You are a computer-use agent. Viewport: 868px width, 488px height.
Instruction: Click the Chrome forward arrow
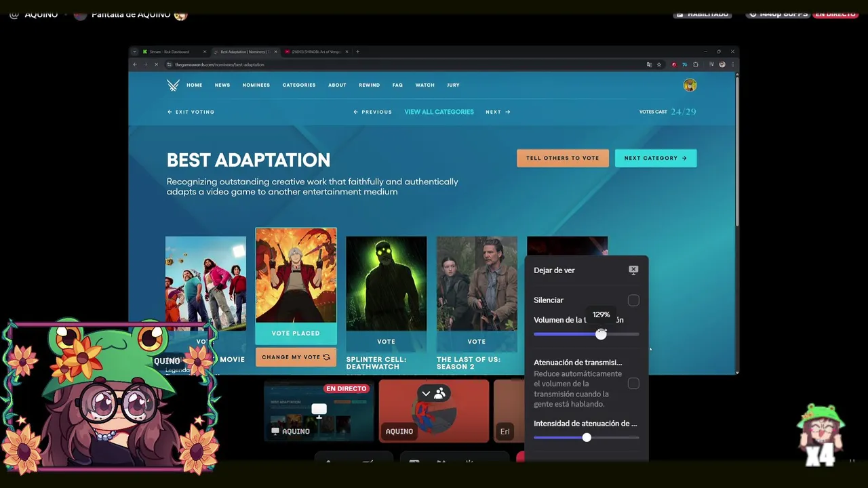coord(145,64)
